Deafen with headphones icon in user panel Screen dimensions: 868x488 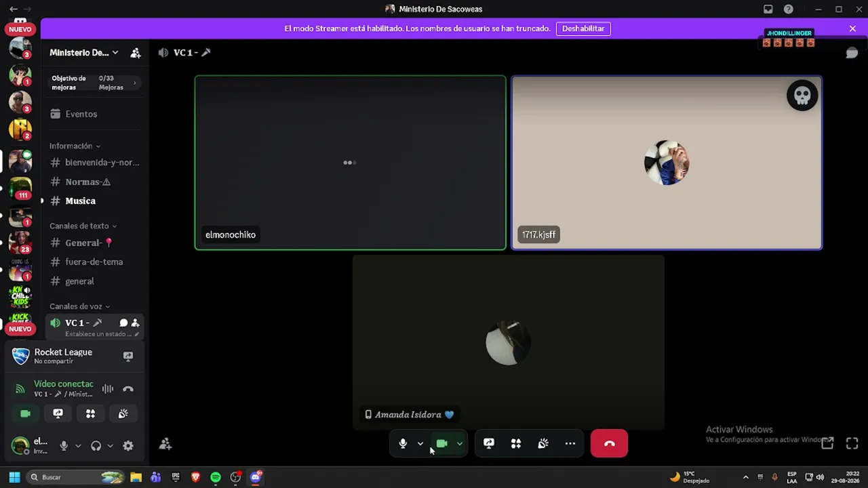(x=96, y=445)
